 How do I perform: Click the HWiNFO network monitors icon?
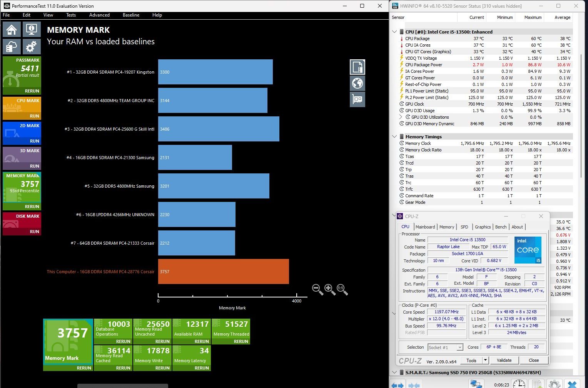[477, 384]
